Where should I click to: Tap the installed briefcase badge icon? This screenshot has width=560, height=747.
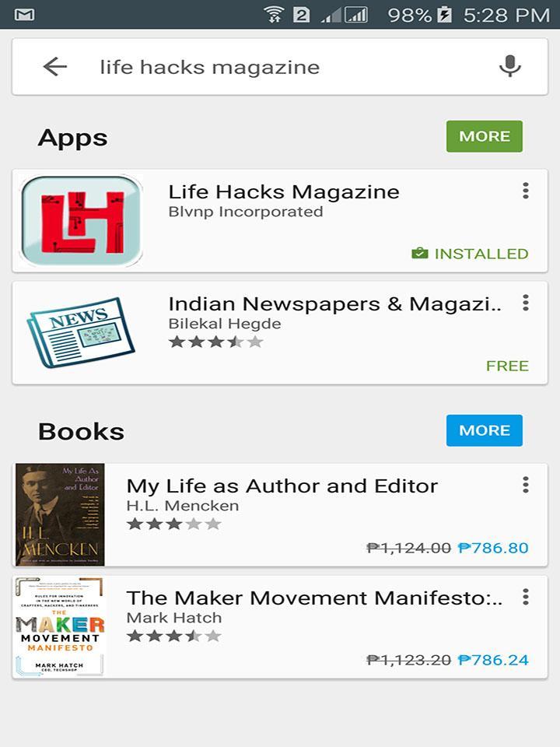419,253
